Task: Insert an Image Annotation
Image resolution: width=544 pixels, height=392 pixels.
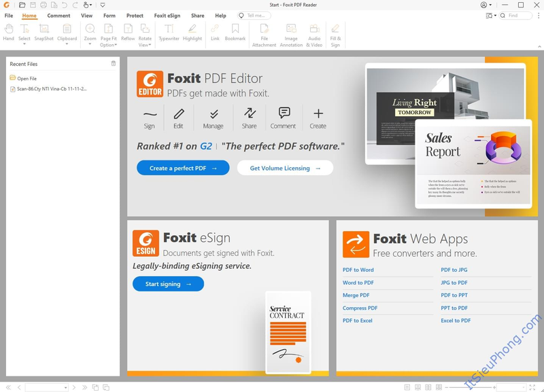Action: [x=291, y=35]
